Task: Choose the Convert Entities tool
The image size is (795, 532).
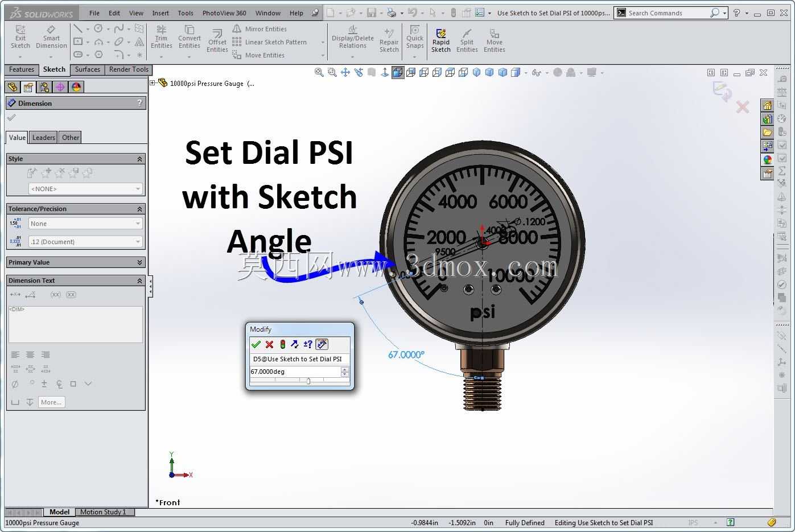Action: tap(190, 38)
